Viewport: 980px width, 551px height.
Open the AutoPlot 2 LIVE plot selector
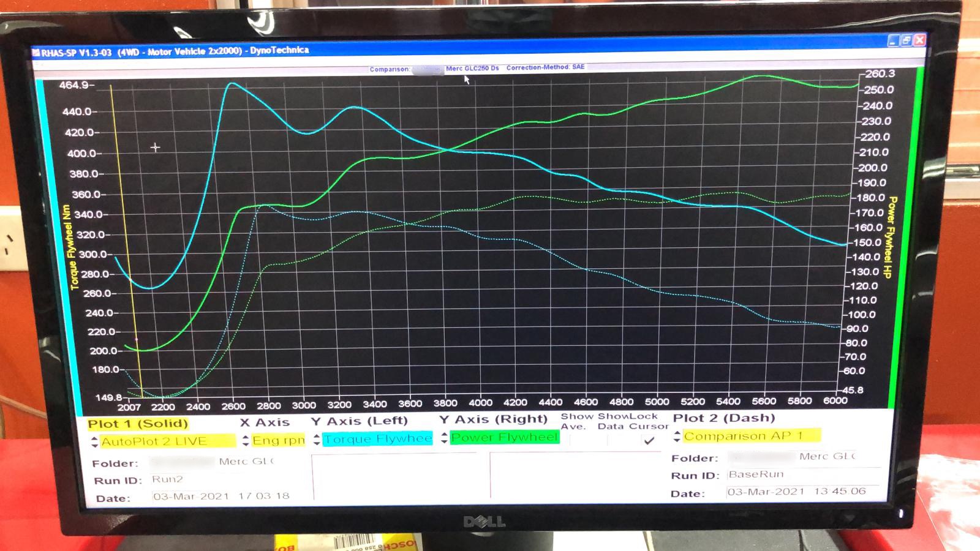coord(168,441)
